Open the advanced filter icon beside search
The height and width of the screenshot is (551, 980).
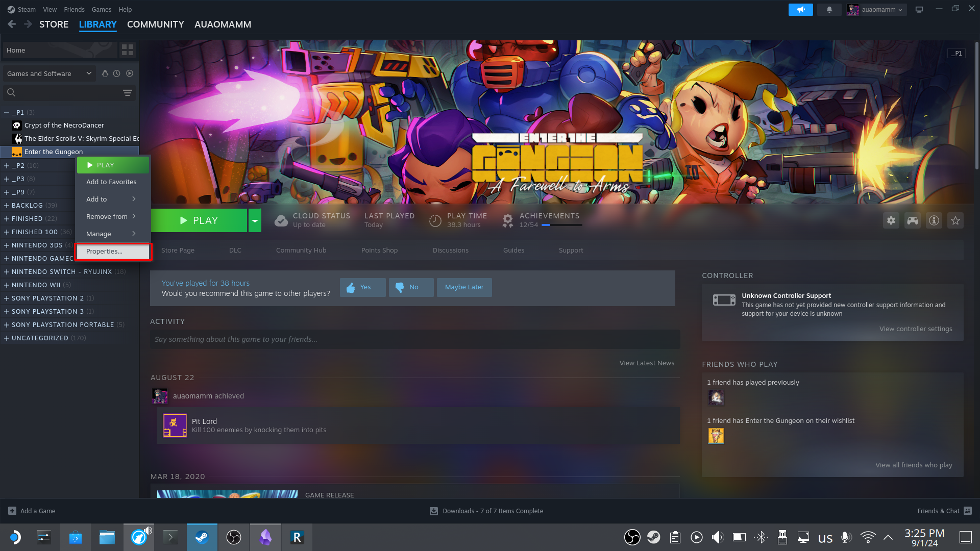(128, 92)
